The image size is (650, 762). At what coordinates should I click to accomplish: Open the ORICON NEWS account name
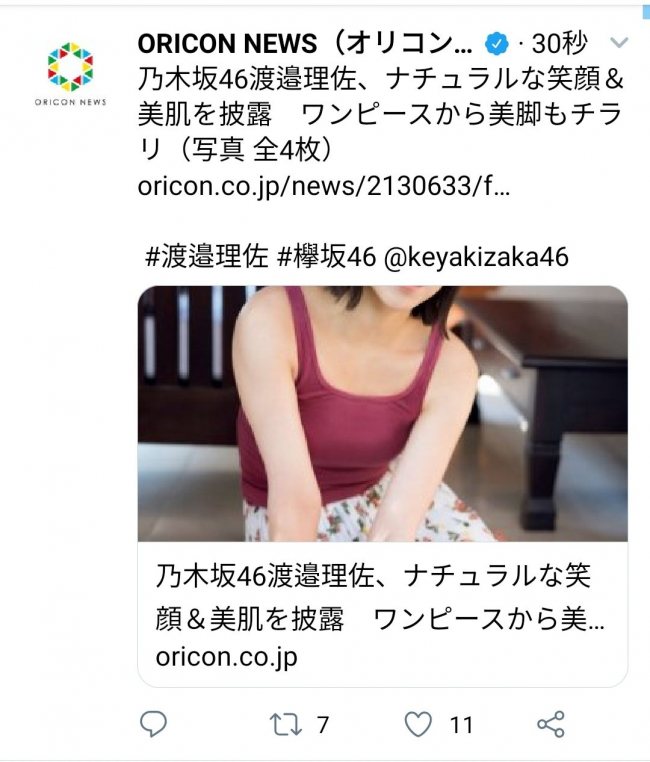click(305, 44)
